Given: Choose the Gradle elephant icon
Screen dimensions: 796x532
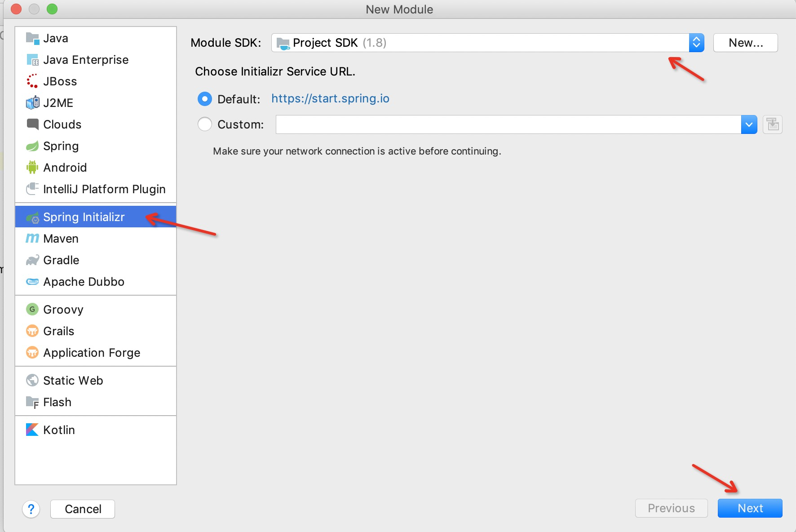Looking at the screenshot, I should coord(32,260).
